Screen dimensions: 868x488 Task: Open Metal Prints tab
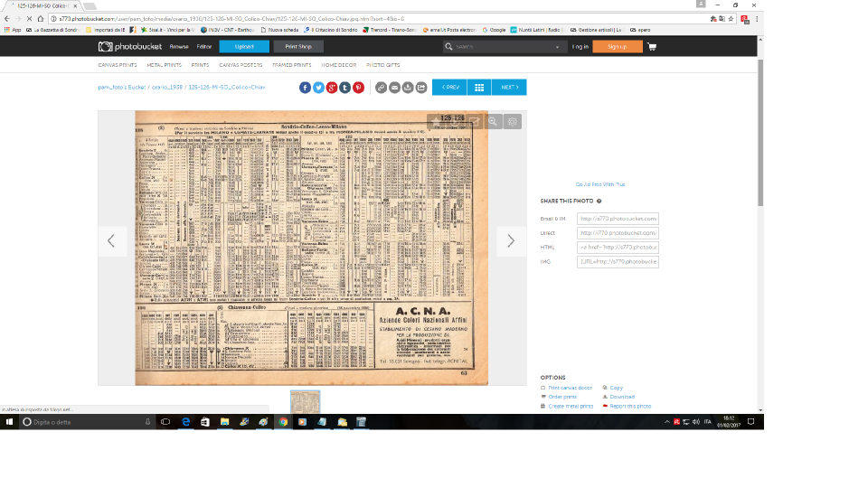coord(164,65)
